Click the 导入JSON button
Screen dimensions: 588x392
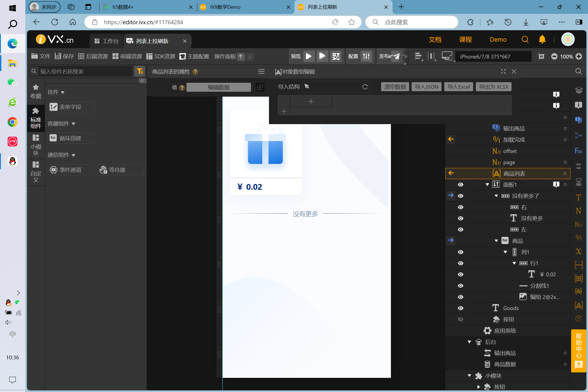[x=426, y=87]
